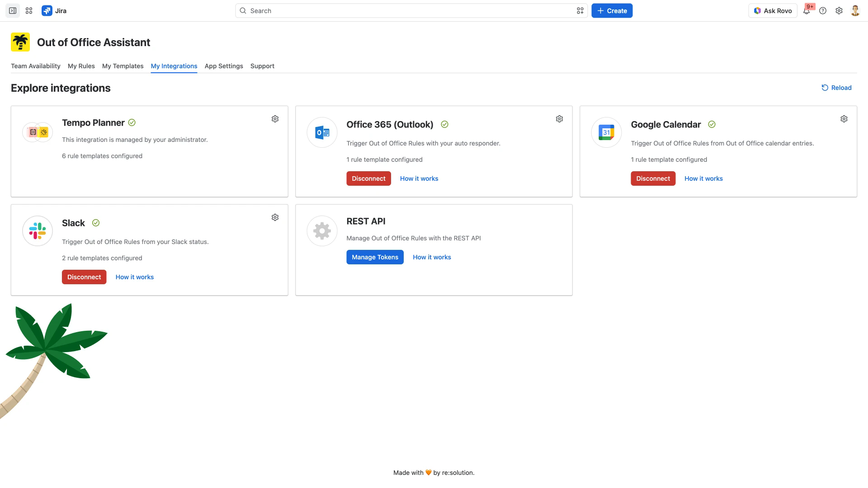Open the help question mark icon
Screen dimensions: 868x488
pyautogui.click(x=823, y=11)
